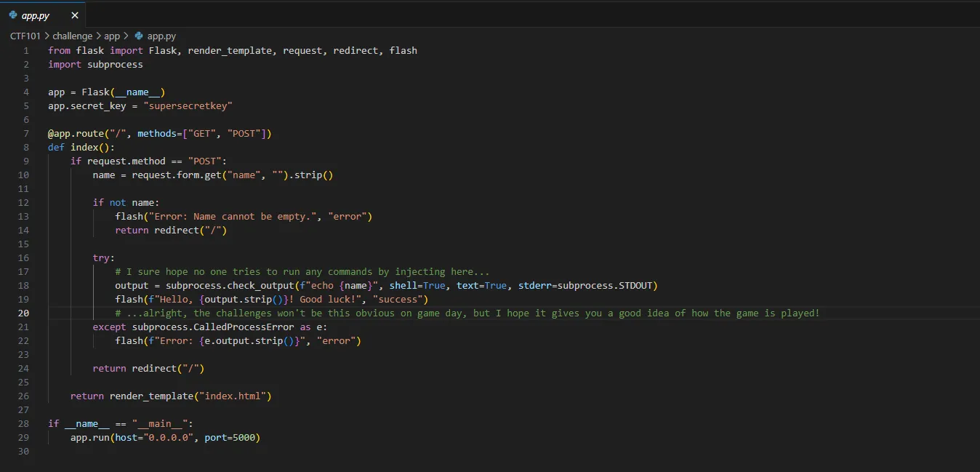This screenshot has height=472, width=980.
Task: Select the app.py editor tab
Action: pyautogui.click(x=36, y=15)
